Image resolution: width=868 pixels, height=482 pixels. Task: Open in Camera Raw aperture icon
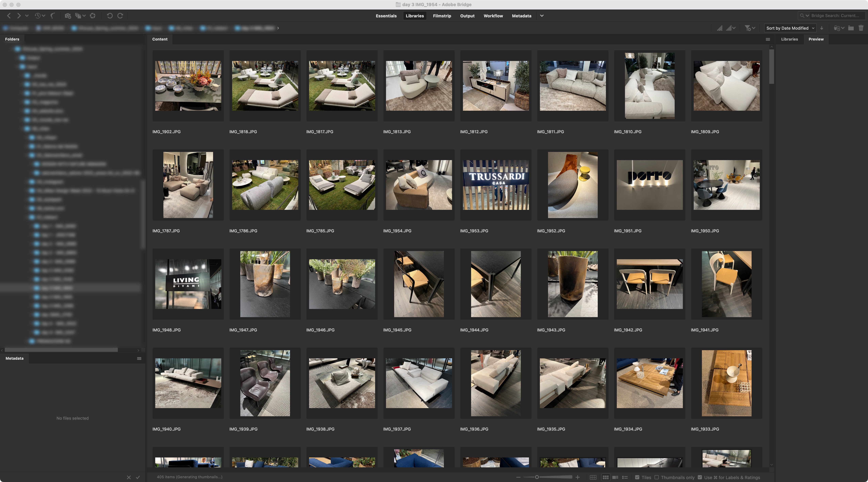(x=93, y=15)
